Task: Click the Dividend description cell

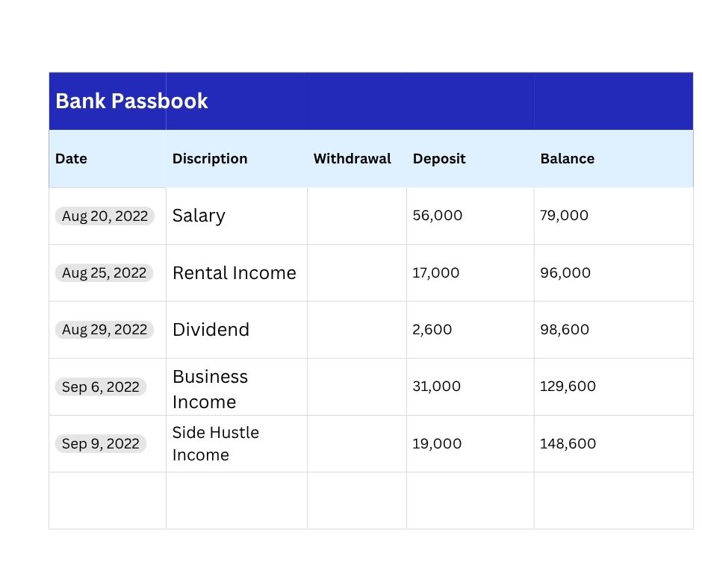Action: pyautogui.click(x=237, y=330)
